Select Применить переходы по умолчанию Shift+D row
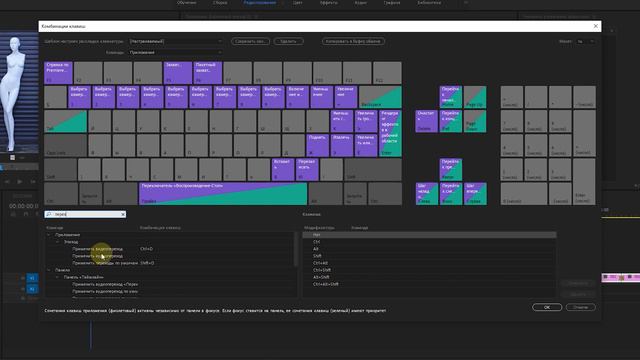The image size is (640, 360). [169, 263]
